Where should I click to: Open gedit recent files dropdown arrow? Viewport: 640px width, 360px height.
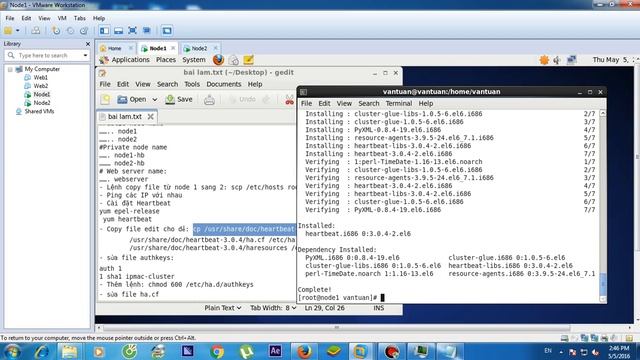click(155, 99)
